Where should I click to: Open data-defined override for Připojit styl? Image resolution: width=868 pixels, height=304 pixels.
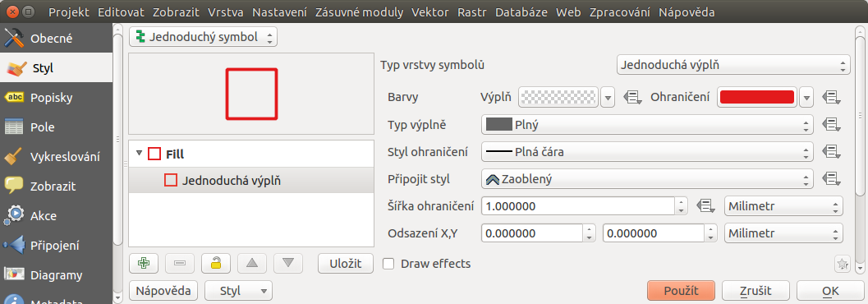pyautogui.click(x=832, y=178)
